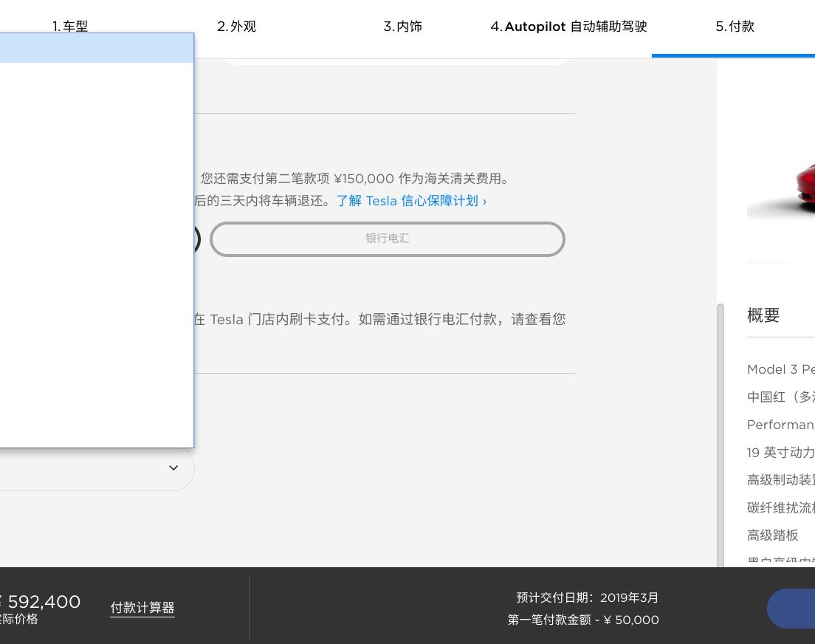The image size is (815, 644).
Task: Click the 概要 summary heading
Action: (x=763, y=315)
